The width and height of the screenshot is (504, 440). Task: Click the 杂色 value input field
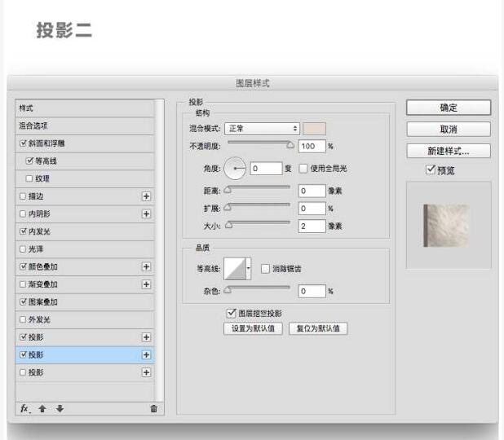[312, 291]
